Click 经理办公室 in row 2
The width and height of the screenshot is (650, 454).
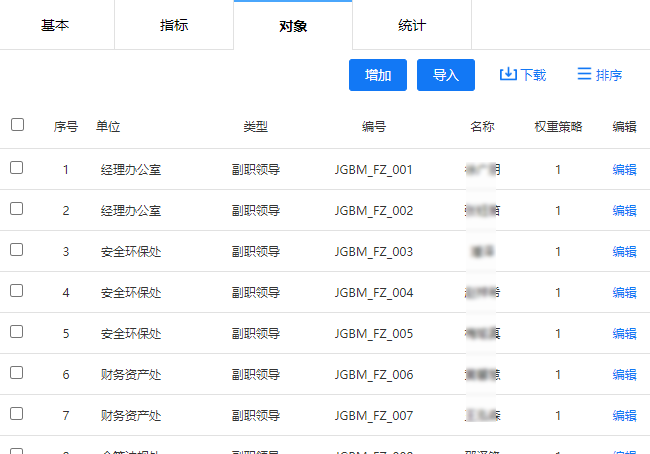click(x=131, y=211)
